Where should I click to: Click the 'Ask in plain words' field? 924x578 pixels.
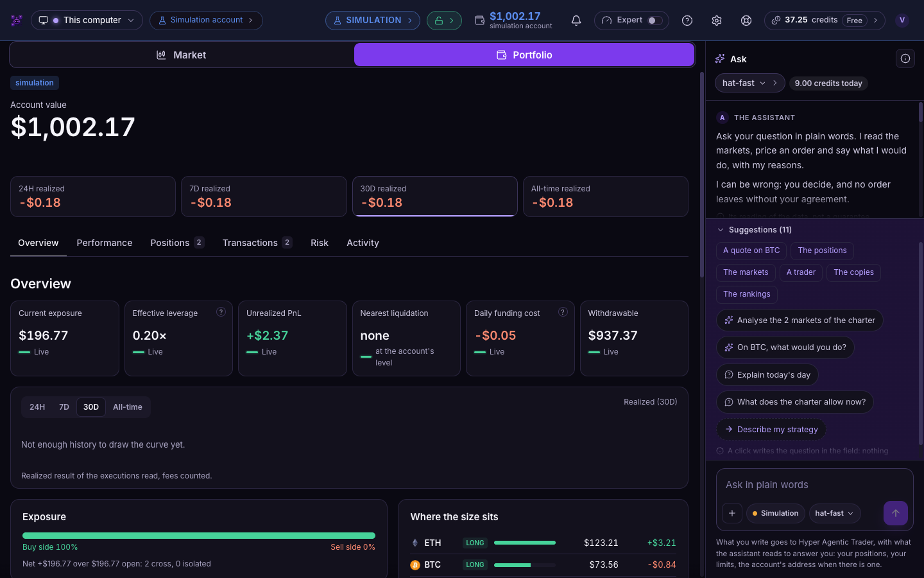coord(815,485)
